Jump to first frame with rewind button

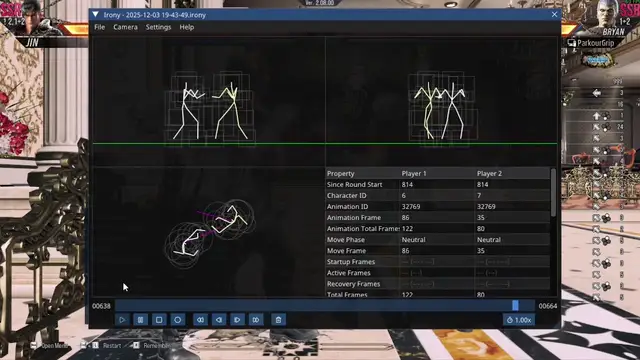tap(200, 320)
